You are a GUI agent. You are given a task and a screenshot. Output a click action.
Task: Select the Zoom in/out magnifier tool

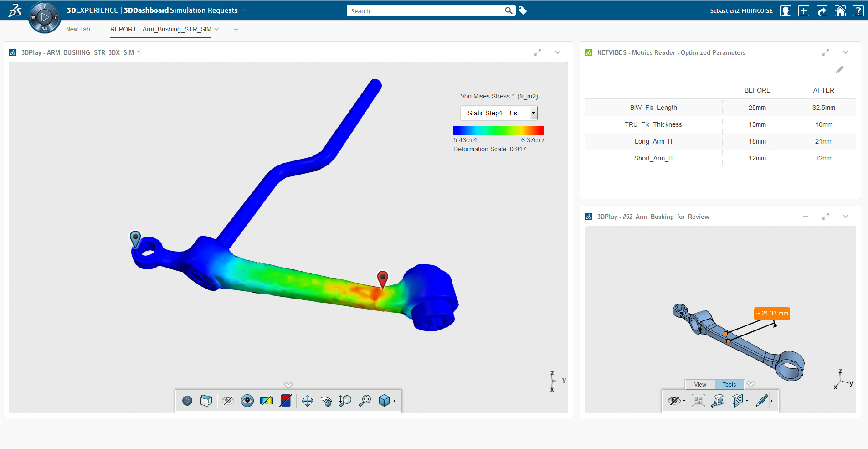[345, 401]
